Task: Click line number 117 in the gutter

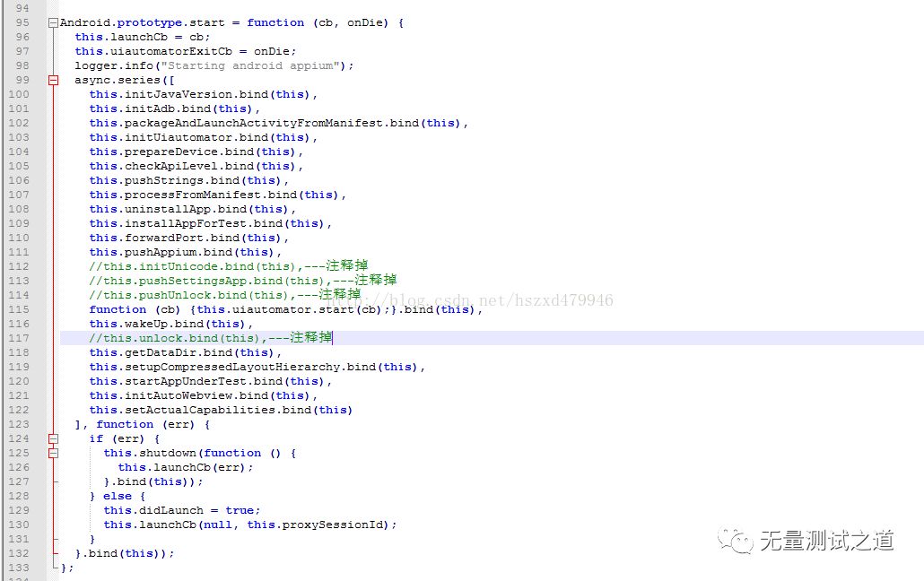Action: 18,338
